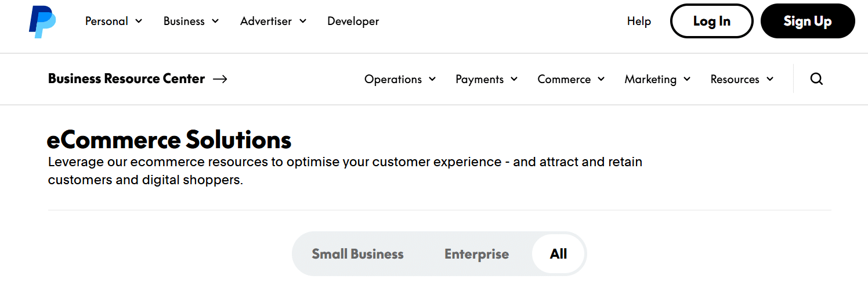Image resolution: width=868 pixels, height=290 pixels.
Task: Expand the Resources chevron
Action: point(770,79)
